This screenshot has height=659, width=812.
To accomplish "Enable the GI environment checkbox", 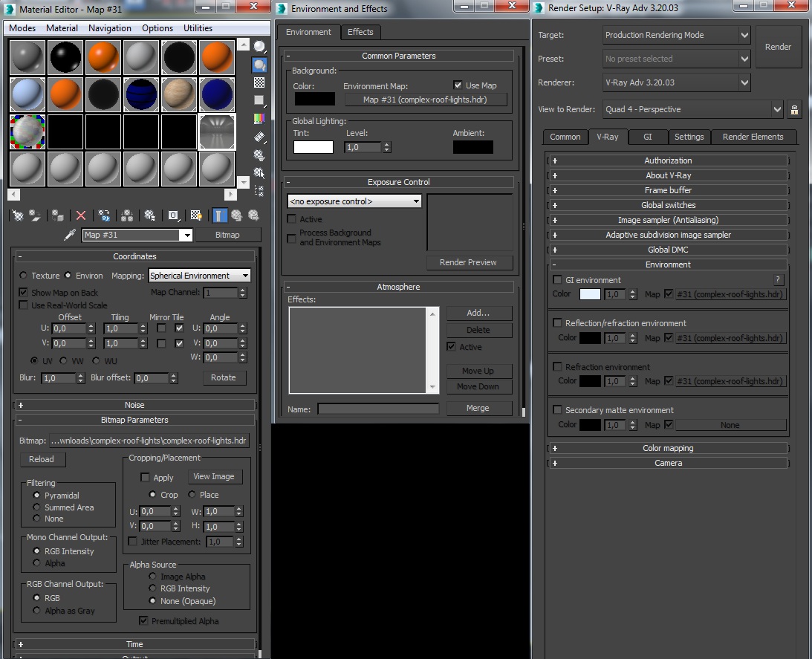I will click(x=557, y=280).
